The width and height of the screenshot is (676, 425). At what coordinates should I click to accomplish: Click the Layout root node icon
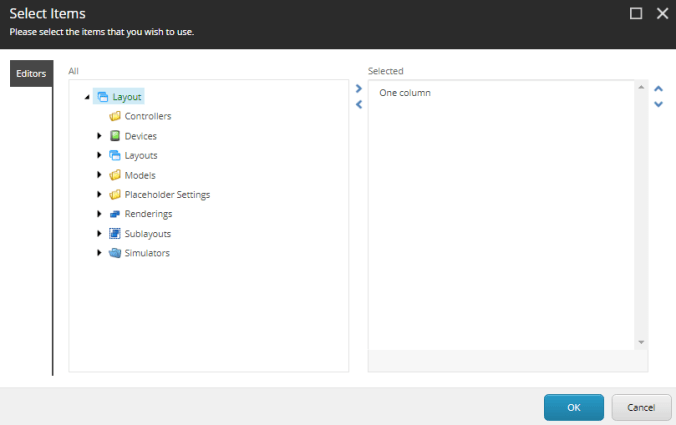tap(102, 97)
